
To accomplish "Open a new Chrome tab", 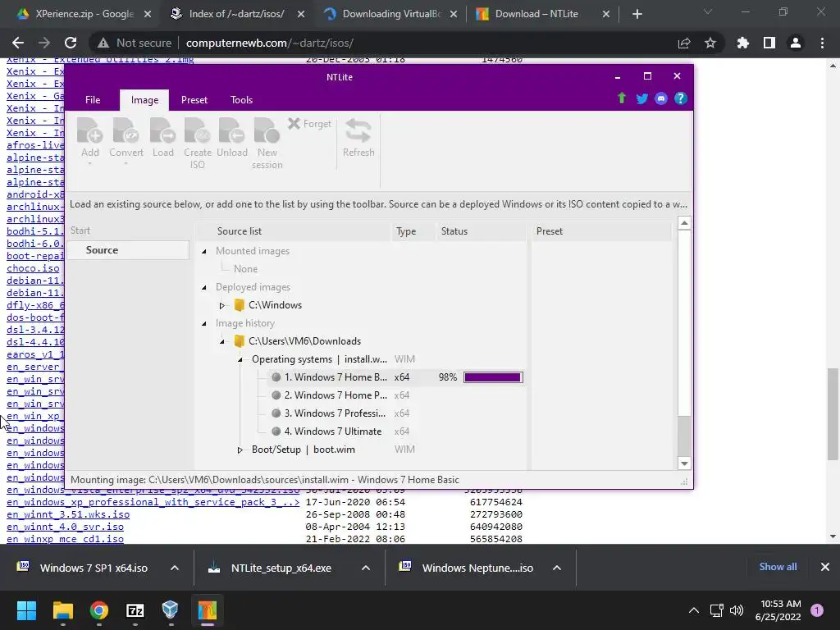I will [637, 15].
